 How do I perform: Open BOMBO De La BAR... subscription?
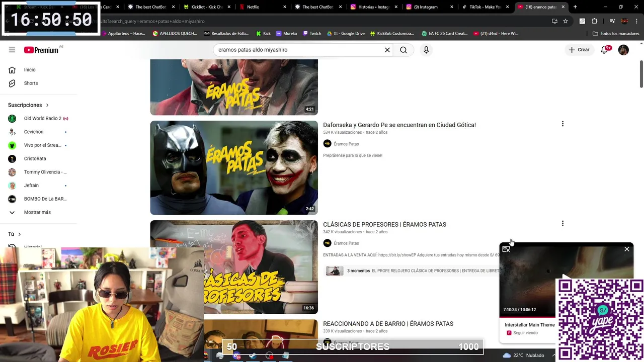click(39, 199)
